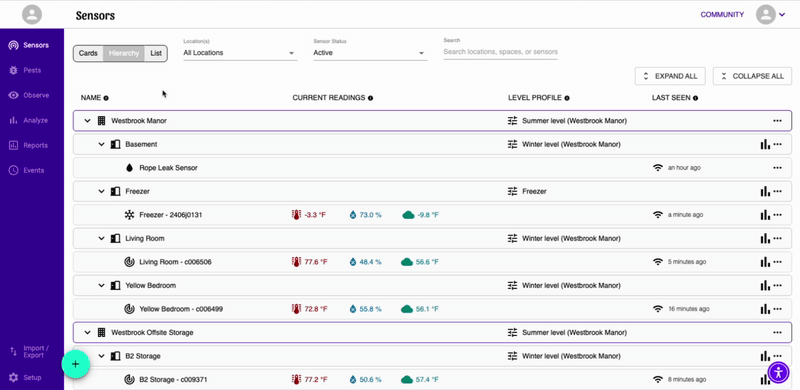Select the Rope Leak Sensor row name
The height and width of the screenshot is (390, 800).
tap(168, 168)
